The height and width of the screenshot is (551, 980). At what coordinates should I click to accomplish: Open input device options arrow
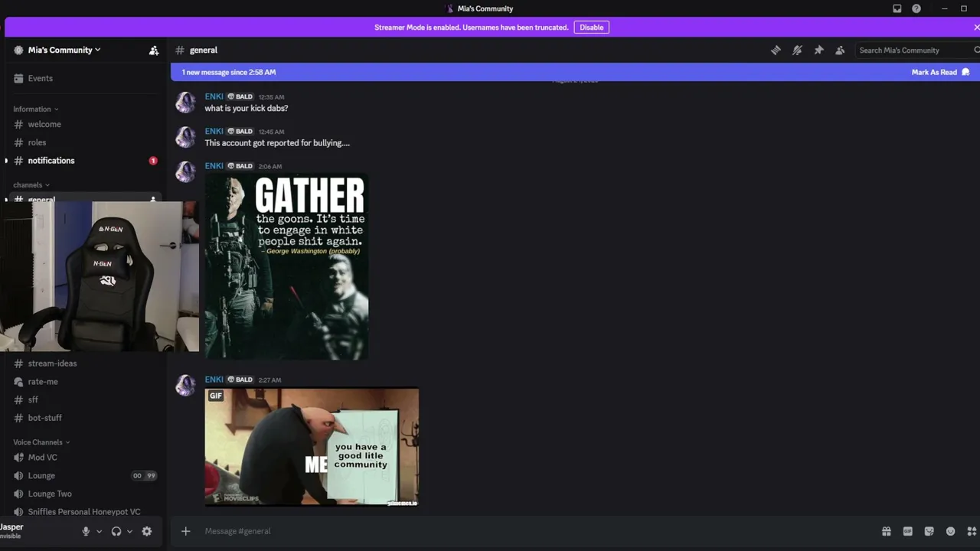[99, 531]
